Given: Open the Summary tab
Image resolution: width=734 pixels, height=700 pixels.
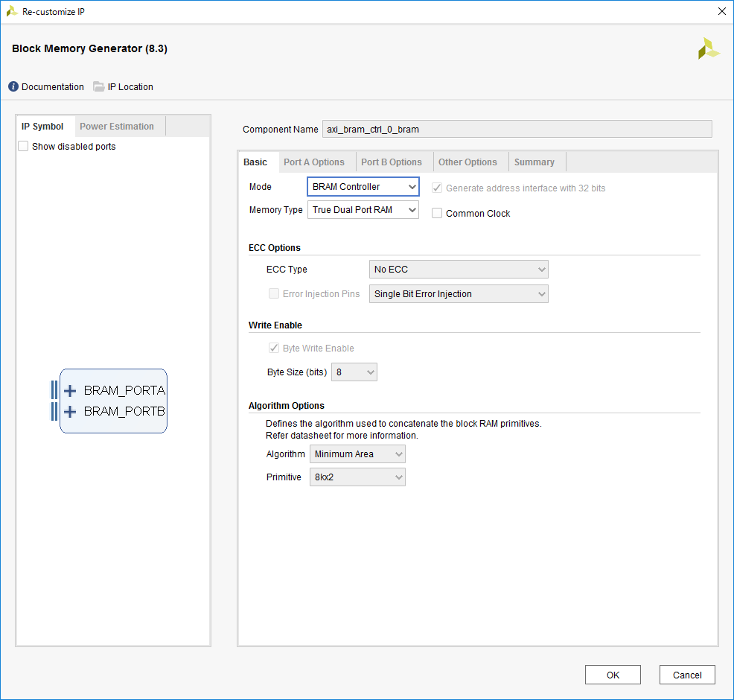Looking at the screenshot, I should click(534, 162).
